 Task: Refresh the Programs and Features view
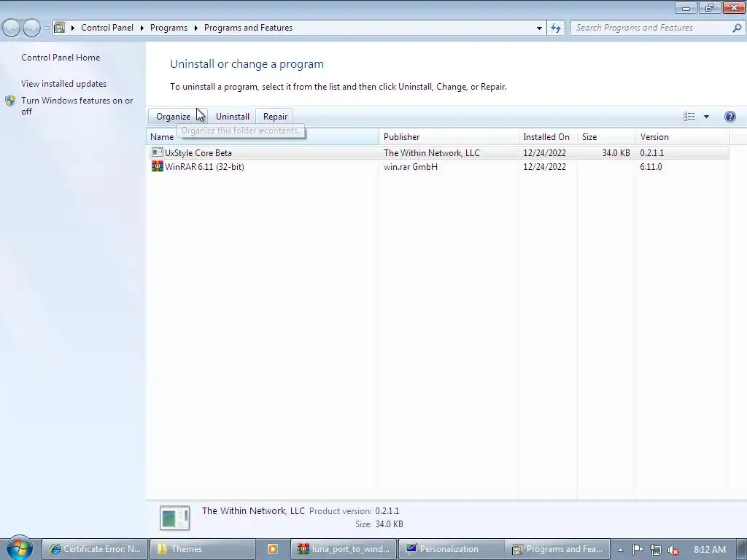(555, 28)
